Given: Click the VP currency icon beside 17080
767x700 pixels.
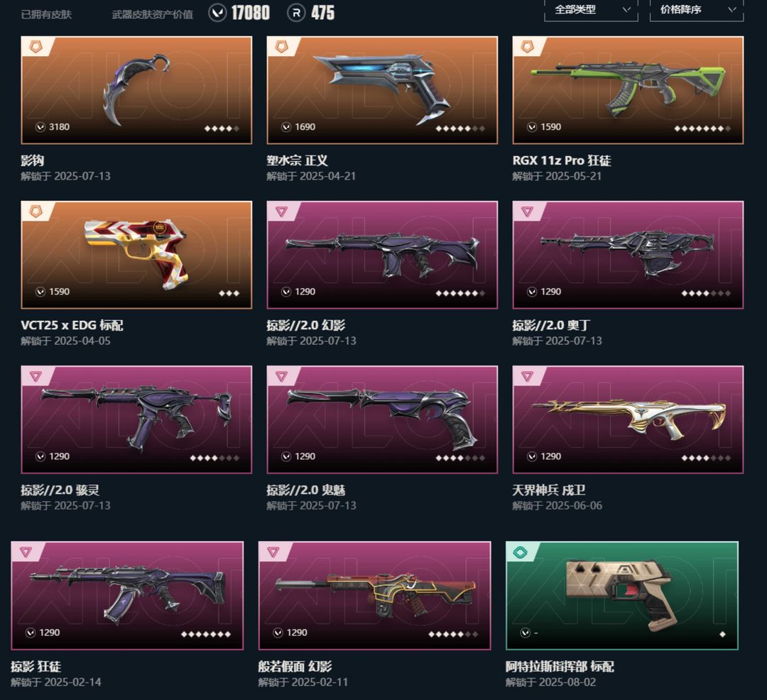Looking at the screenshot, I should [217, 13].
